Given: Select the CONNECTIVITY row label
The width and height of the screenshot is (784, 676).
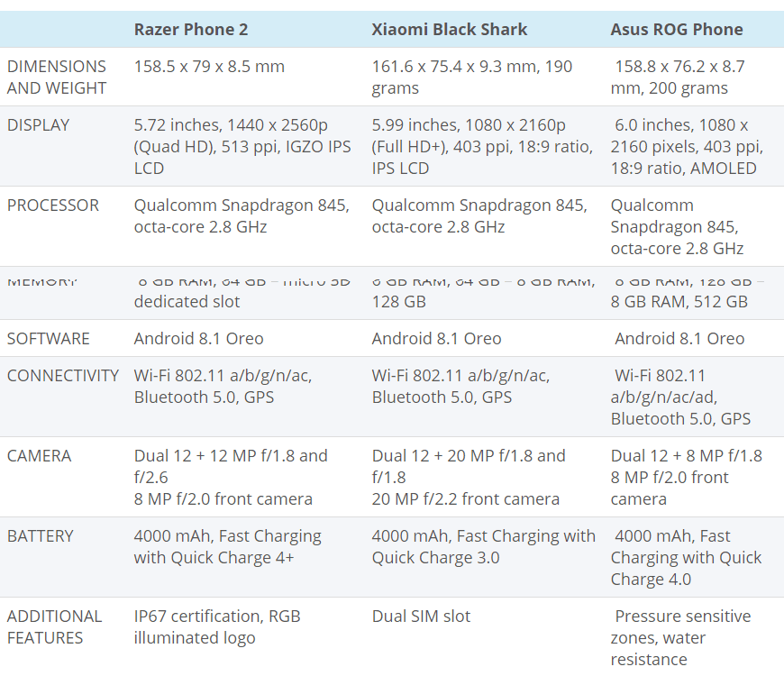Looking at the screenshot, I should click(63, 375).
